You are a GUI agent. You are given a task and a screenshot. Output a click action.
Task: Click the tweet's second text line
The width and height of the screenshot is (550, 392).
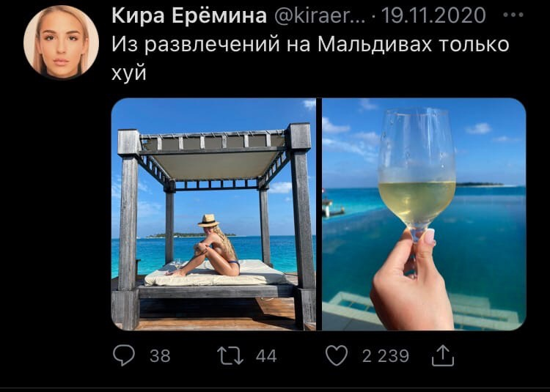(x=129, y=73)
